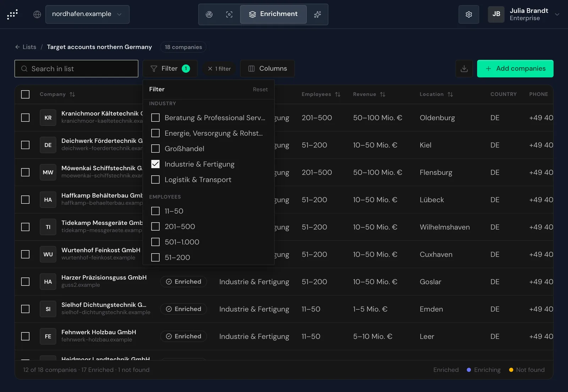Image resolution: width=568 pixels, height=392 pixels.
Task: Open the scan focus icon tab
Action: pos(229,14)
